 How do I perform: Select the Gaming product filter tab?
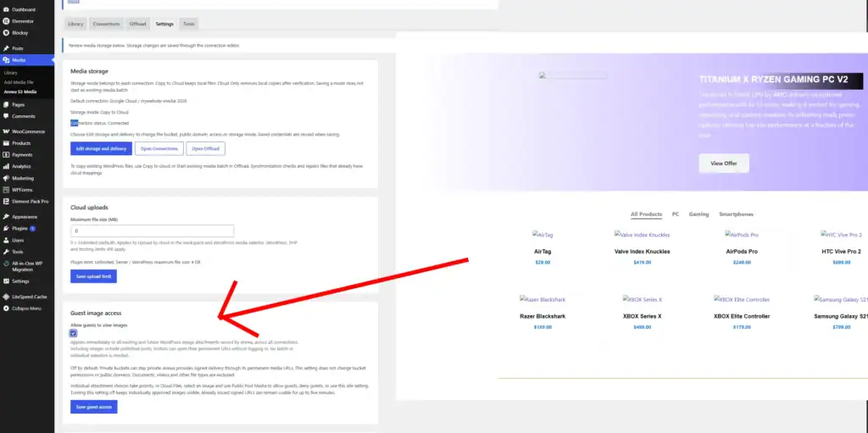pyautogui.click(x=698, y=214)
